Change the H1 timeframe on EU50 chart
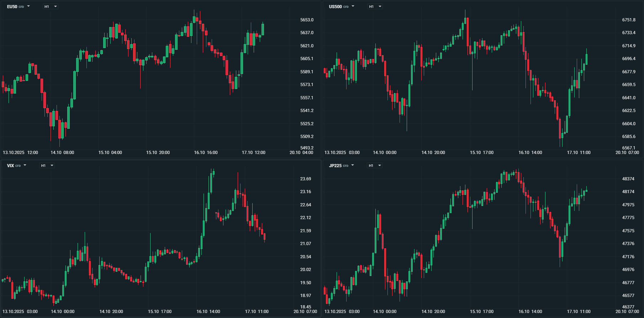Viewport: 644px width, 318px height. click(51, 7)
